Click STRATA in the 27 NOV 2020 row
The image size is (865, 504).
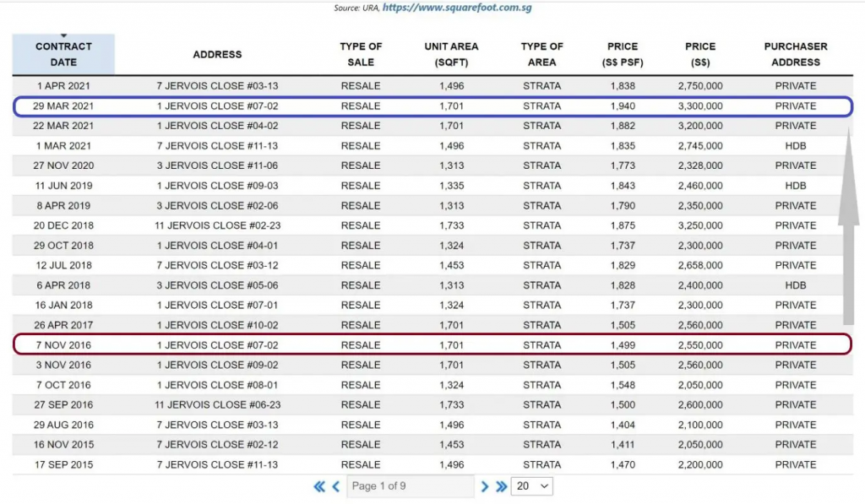coord(541,165)
